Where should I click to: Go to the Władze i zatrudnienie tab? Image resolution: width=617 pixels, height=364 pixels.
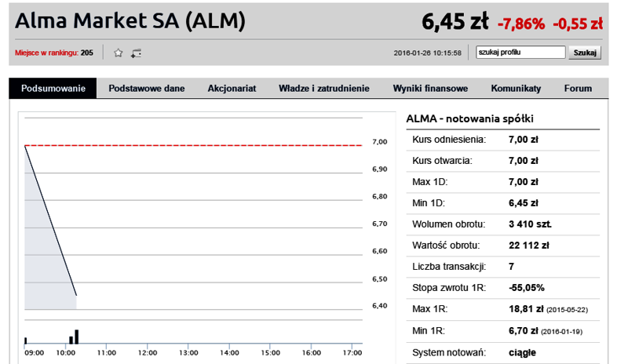[x=324, y=89]
